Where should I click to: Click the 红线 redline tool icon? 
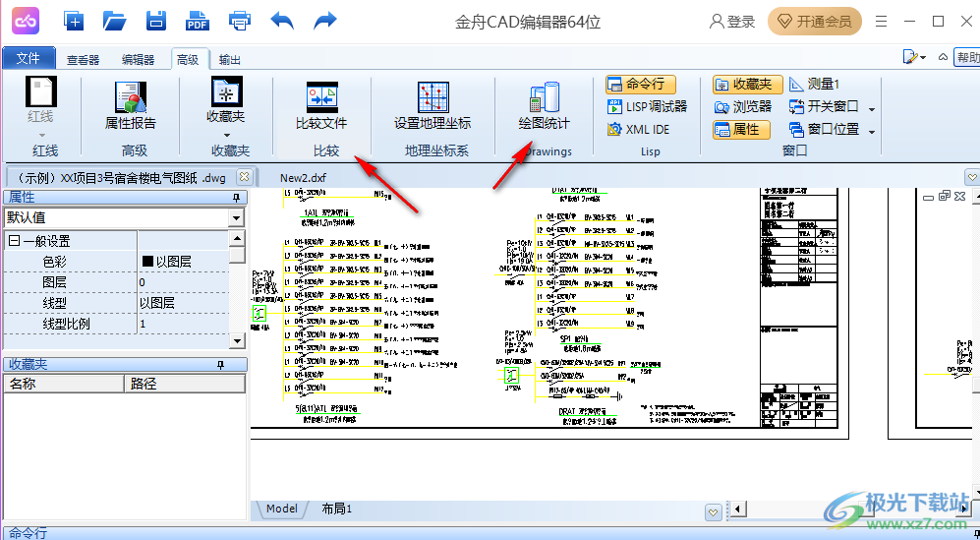pos(40,91)
